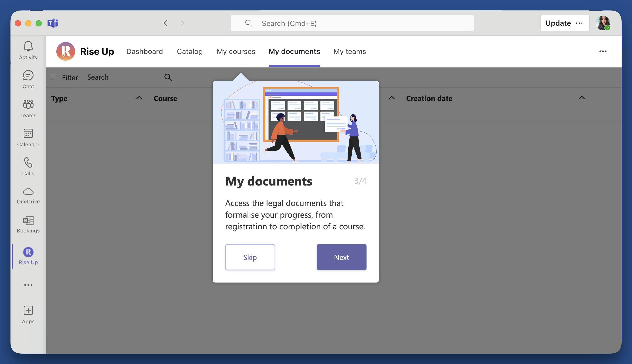Click Next in the My documents tour popup
This screenshot has width=632, height=364.
pyautogui.click(x=341, y=257)
